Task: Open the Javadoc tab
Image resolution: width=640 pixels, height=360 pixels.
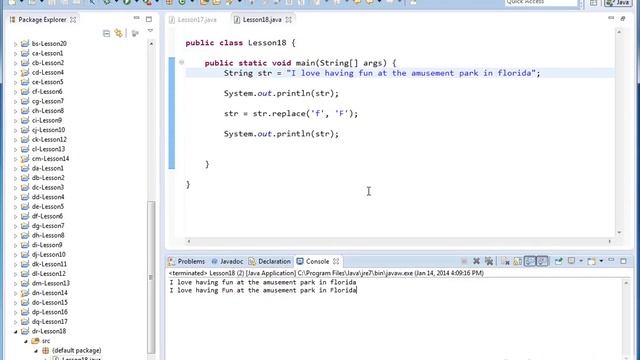Action: tap(227, 261)
